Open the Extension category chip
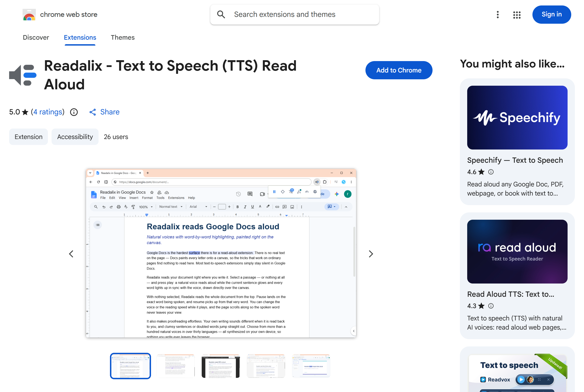Screen dimensions: 584x392 (29, 137)
